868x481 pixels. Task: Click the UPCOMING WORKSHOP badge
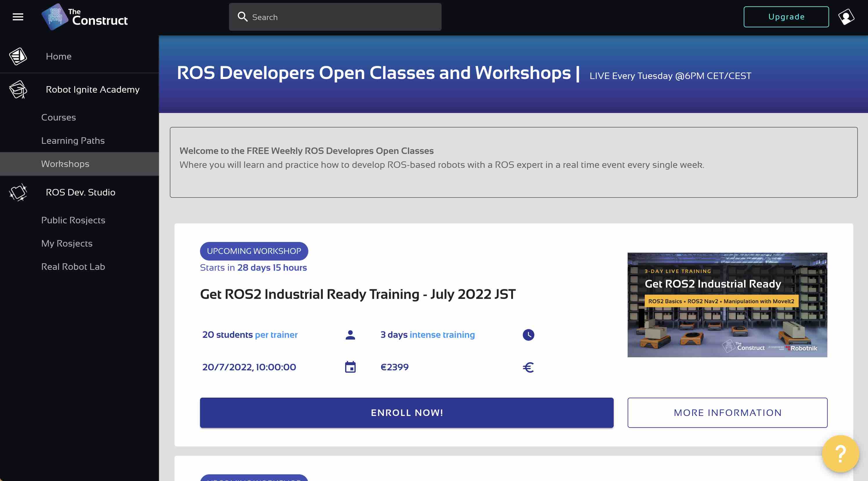[254, 251]
